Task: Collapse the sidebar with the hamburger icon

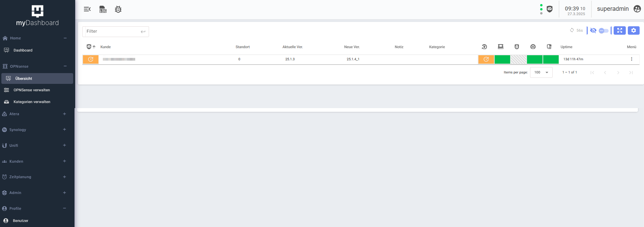Action: coord(87,9)
